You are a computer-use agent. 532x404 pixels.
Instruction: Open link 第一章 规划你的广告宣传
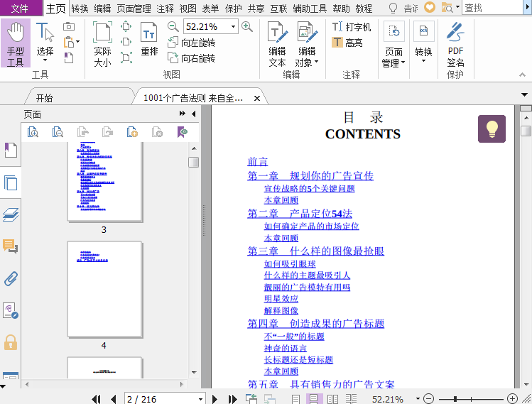pyautogui.click(x=310, y=175)
